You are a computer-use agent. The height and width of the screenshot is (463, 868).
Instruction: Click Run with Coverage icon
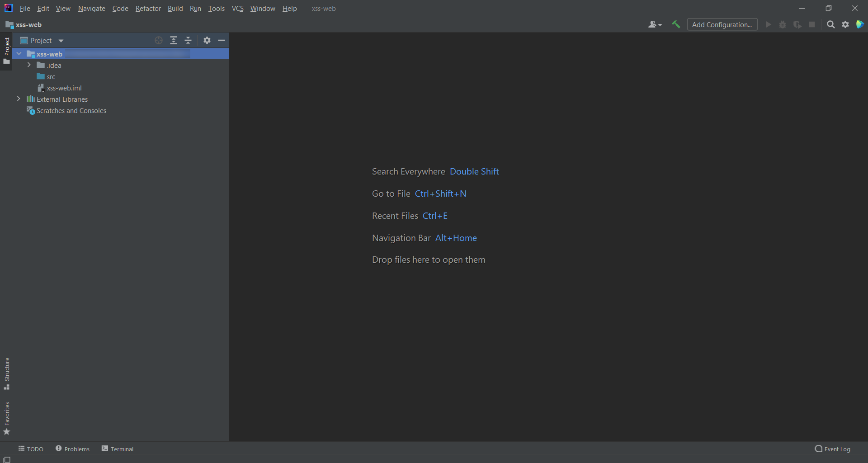[797, 24]
